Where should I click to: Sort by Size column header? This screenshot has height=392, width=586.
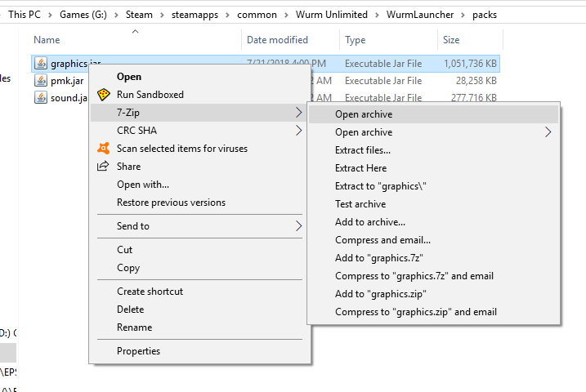451,40
